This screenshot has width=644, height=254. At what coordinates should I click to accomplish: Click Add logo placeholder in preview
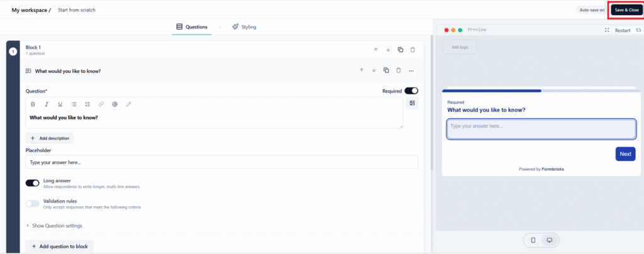pos(460,47)
